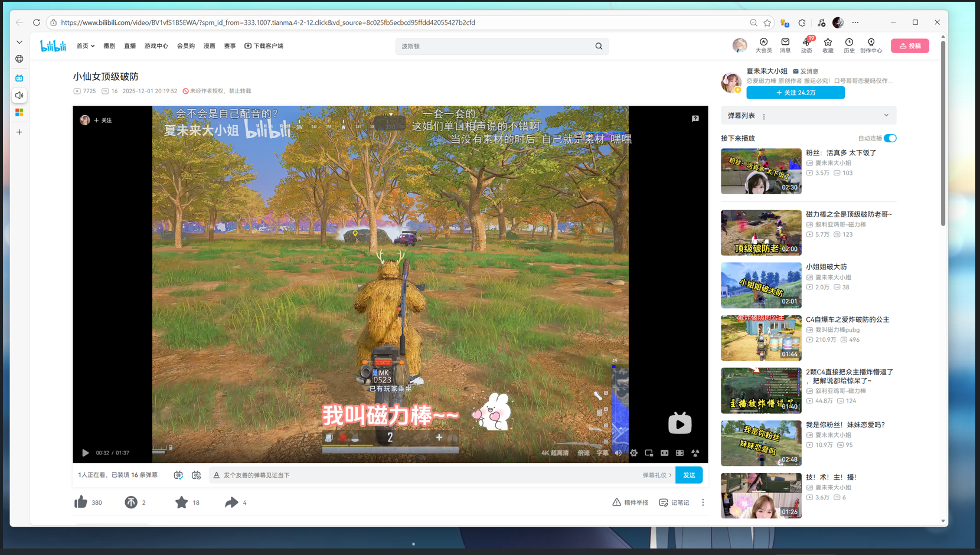Switch player to widescreen mode

tap(664, 453)
